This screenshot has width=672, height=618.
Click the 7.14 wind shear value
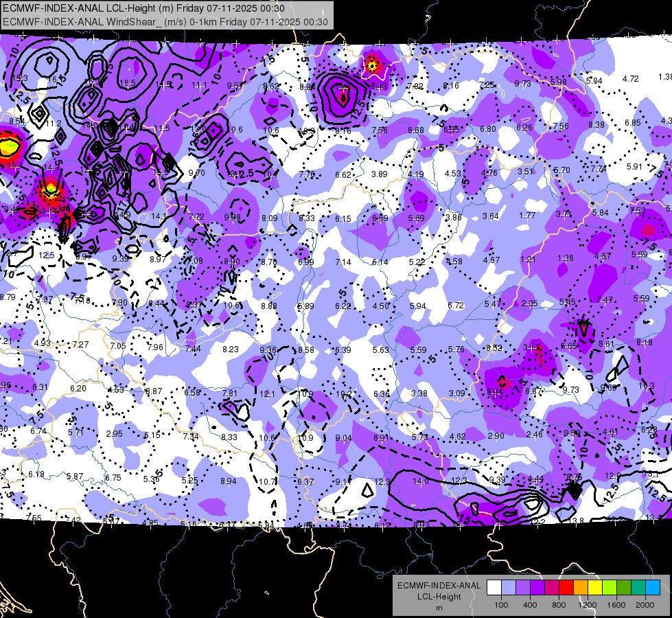tap(343, 262)
